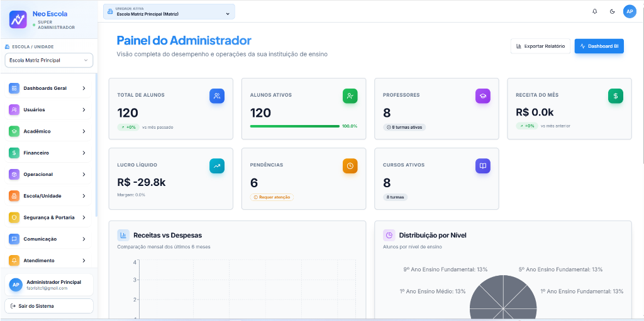Click the Total de Alunos users icon
This screenshot has height=321, width=644.
[x=217, y=96]
